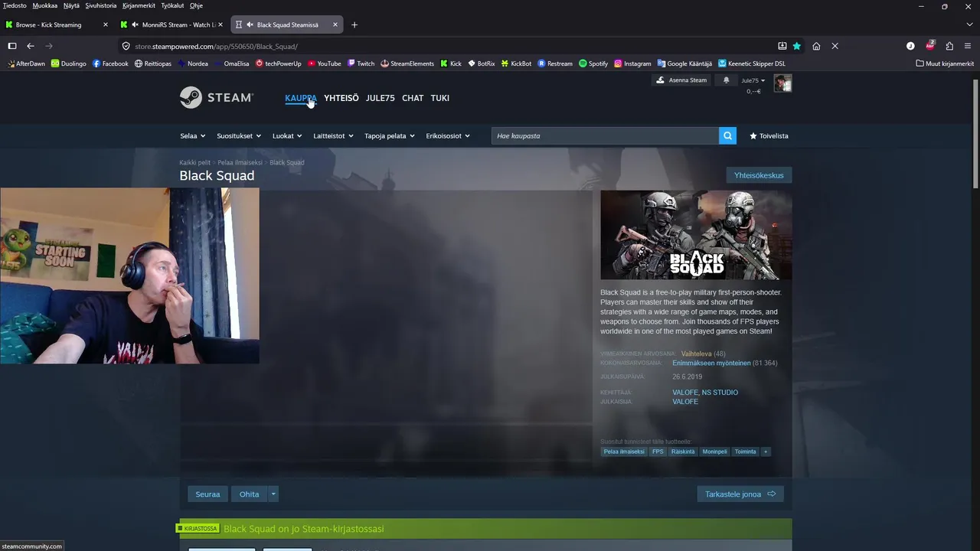The width and height of the screenshot is (980, 551).
Task: Open the Duolingo bookmark
Action: 69,64
